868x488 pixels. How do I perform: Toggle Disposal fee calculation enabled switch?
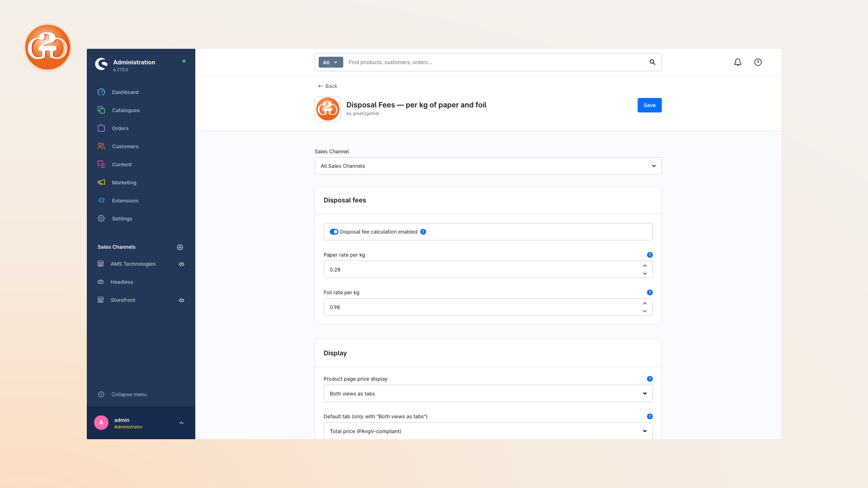tap(334, 232)
